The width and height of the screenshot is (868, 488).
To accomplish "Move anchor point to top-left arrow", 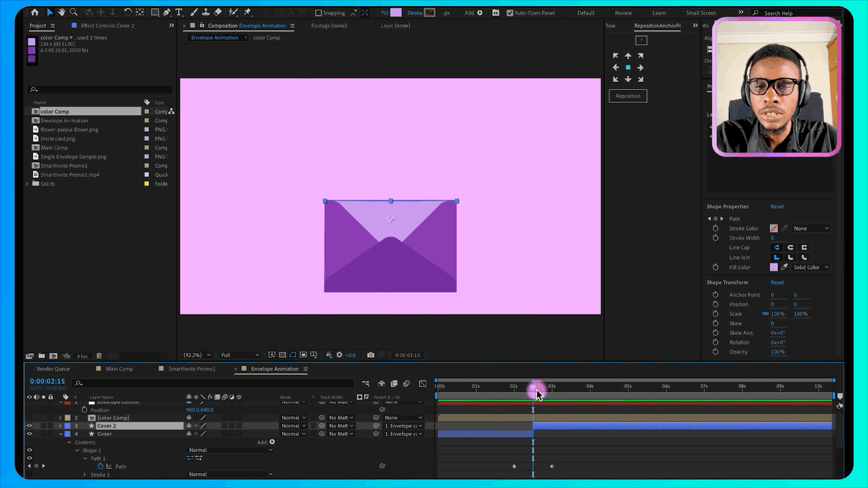I will pos(616,56).
